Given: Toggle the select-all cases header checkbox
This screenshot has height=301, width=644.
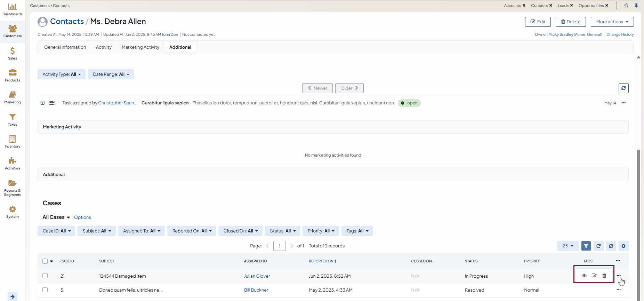Looking at the screenshot, I should click(45, 261).
